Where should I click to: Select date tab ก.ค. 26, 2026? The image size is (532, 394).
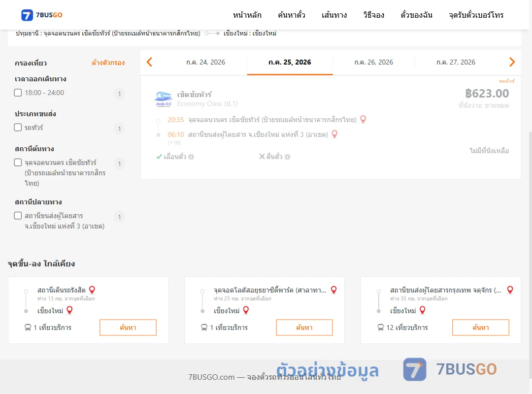pos(373,62)
